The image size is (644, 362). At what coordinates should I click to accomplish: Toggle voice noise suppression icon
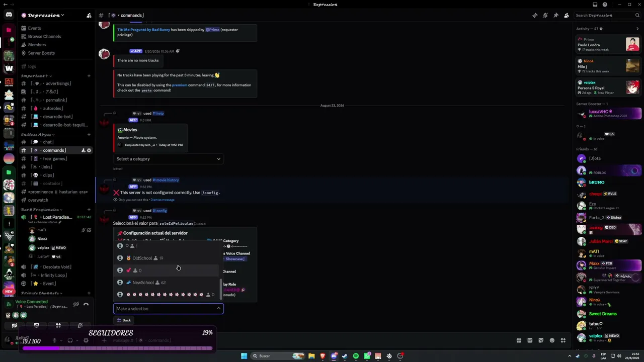76,304
